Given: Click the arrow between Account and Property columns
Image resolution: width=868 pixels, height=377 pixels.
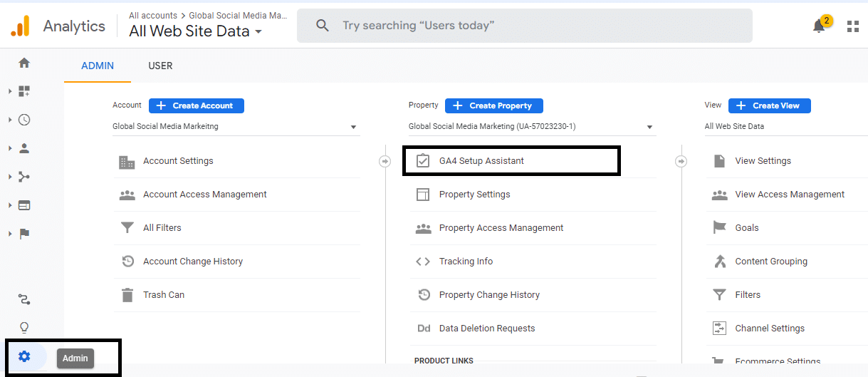Looking at the screenshot, I should 385,162.
